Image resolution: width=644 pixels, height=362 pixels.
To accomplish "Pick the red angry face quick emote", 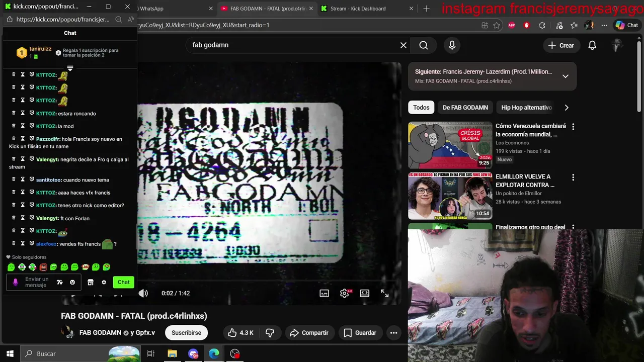I will tap(43, 267).
